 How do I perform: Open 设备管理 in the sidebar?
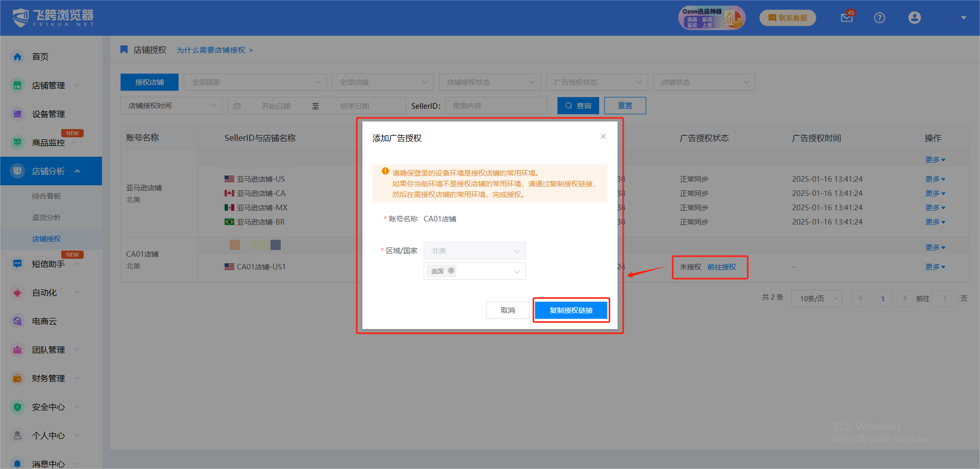(48, 114)
